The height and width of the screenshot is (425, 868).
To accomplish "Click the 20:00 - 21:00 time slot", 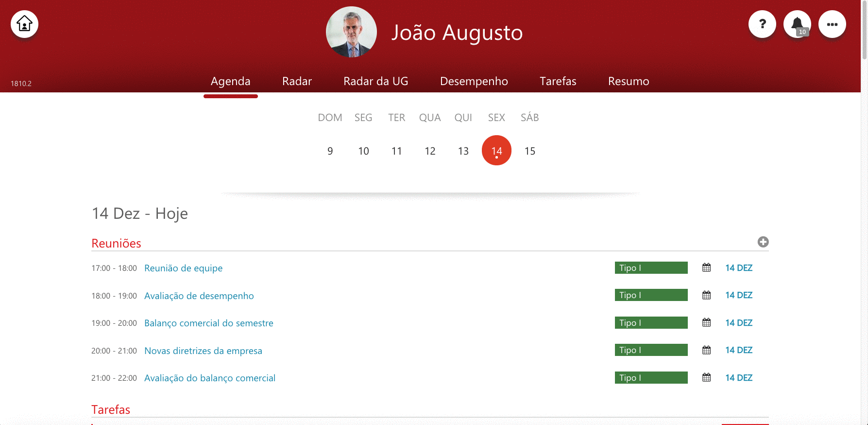I will click(x=114, y=351).
